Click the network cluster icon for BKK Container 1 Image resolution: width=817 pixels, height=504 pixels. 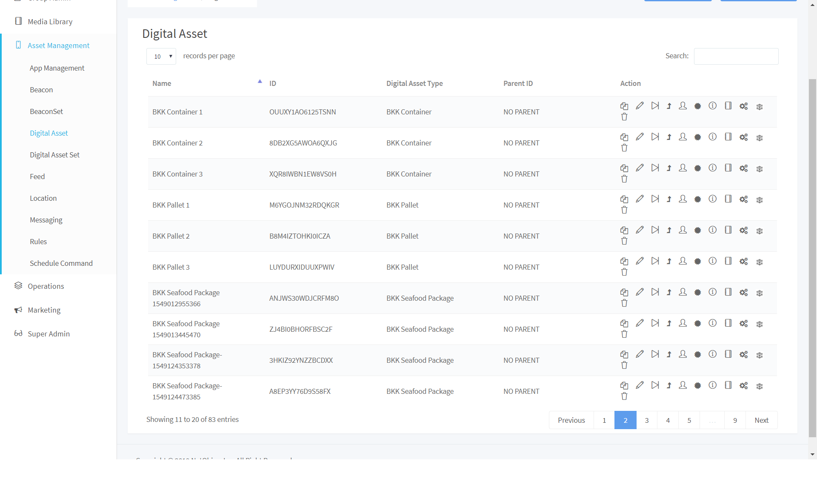point(760,107)
